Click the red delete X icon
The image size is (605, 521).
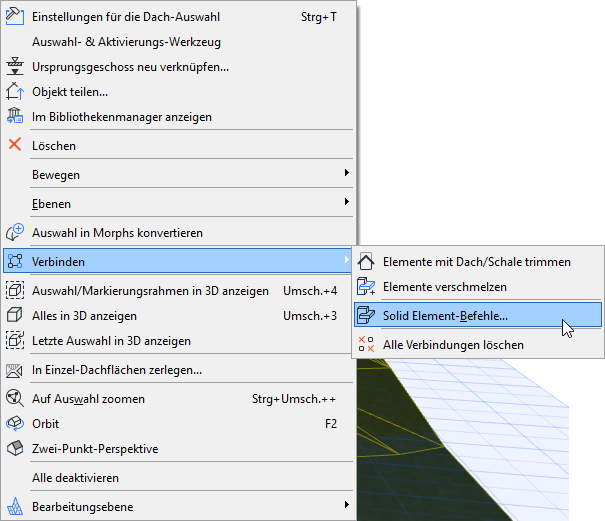[x=15, y=146]
